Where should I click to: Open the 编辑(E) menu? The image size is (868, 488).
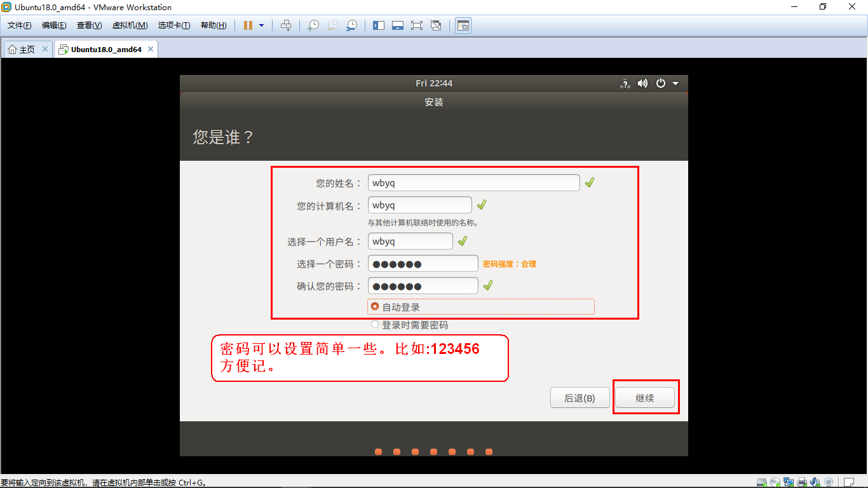pyautogui.click(x=54, y=25)
